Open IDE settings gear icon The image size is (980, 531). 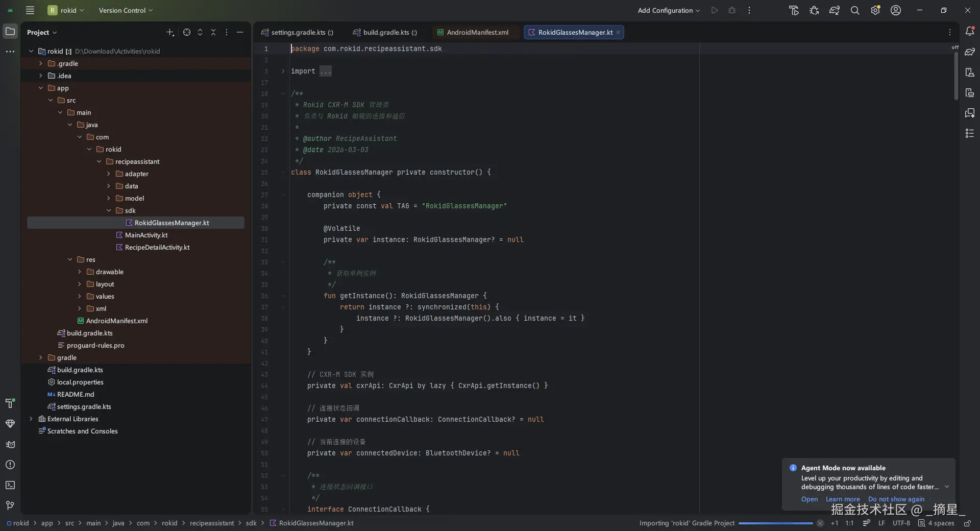(x=875, y=10)
